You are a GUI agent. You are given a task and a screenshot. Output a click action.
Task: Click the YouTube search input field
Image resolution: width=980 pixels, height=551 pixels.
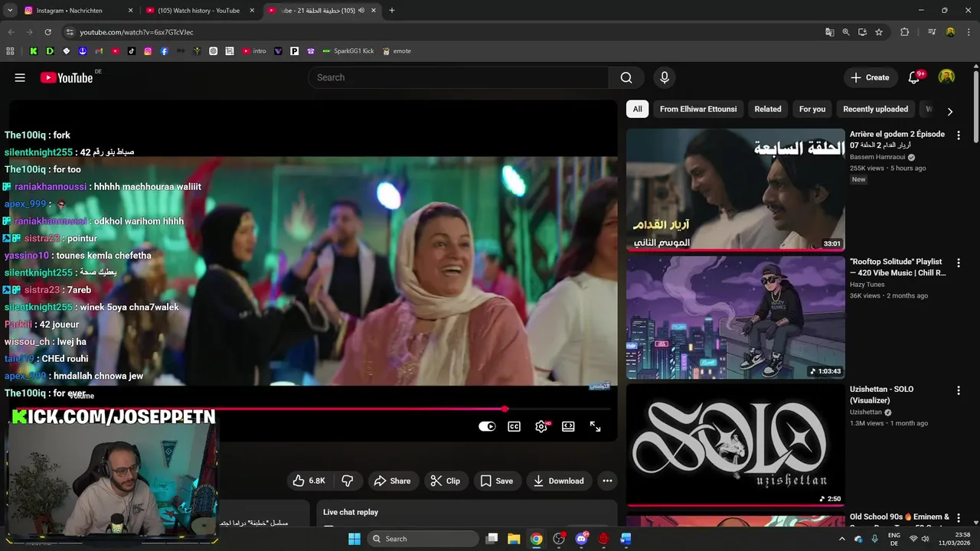tap(458, 77)
